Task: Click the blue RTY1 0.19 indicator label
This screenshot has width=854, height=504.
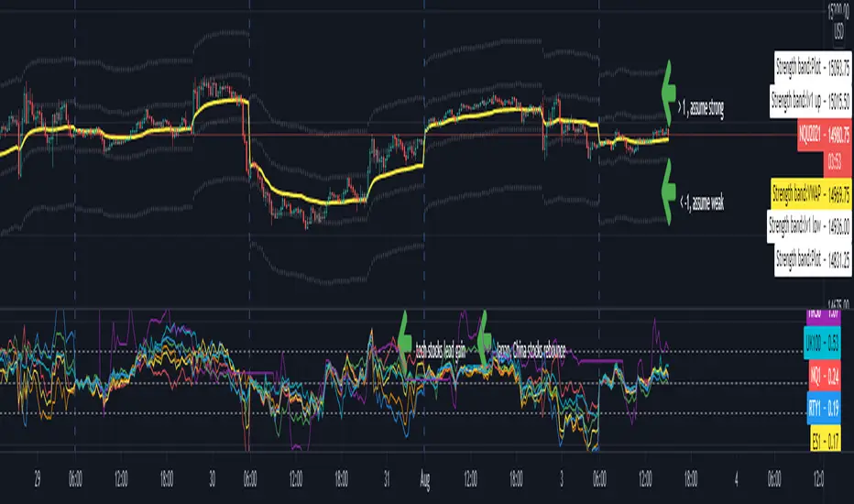Action: click(823, 408)
